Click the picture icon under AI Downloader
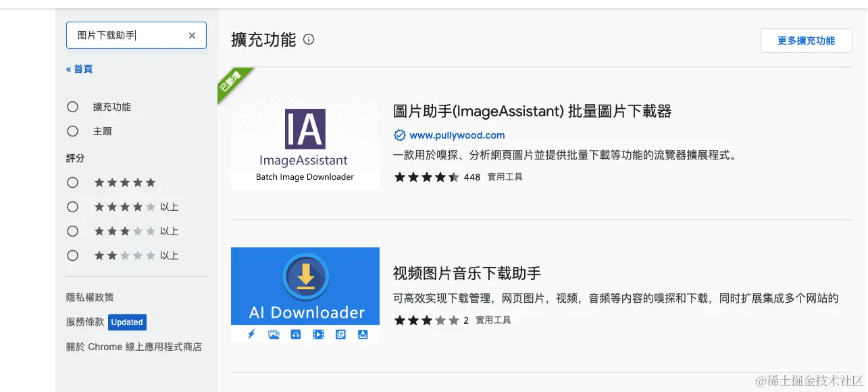868x392 pixels. point(274,334)
